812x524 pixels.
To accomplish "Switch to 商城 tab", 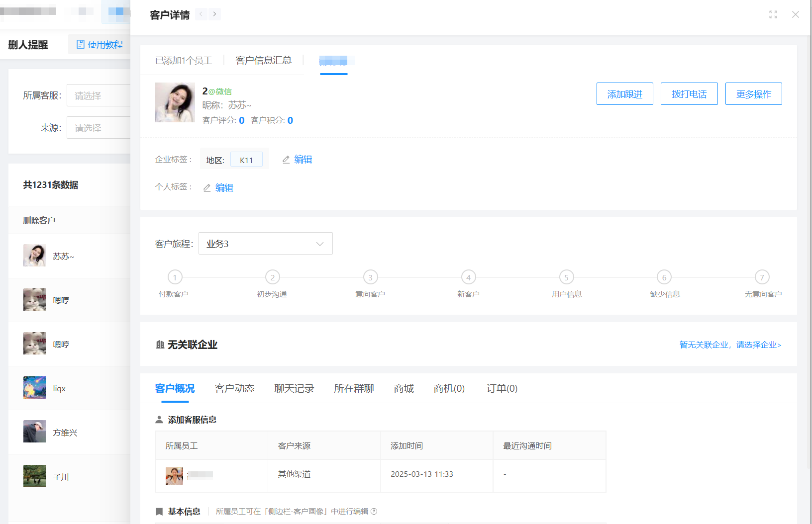I will pos(404,388).
